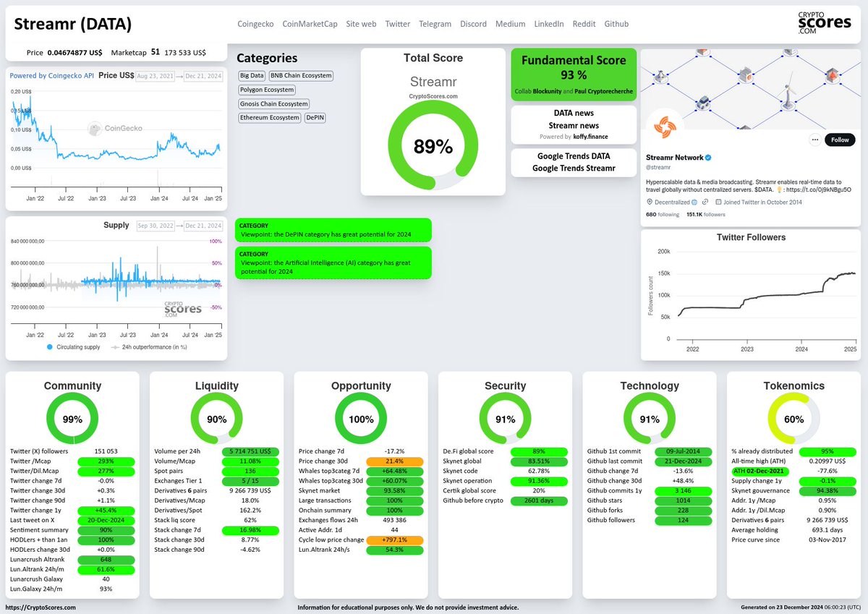Click the Artificial Intelligence category viewpoint note

click(x=333, y=263)
